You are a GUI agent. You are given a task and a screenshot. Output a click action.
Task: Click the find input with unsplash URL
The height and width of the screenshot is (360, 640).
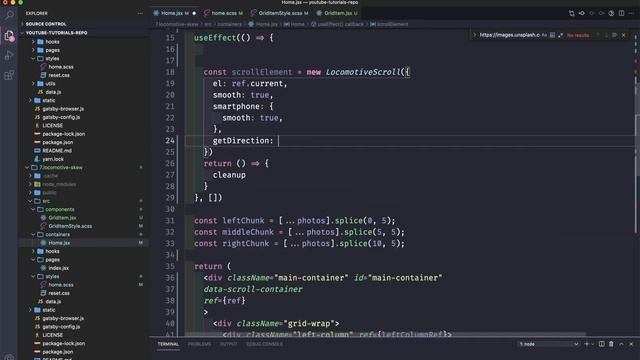coord(509,36)
